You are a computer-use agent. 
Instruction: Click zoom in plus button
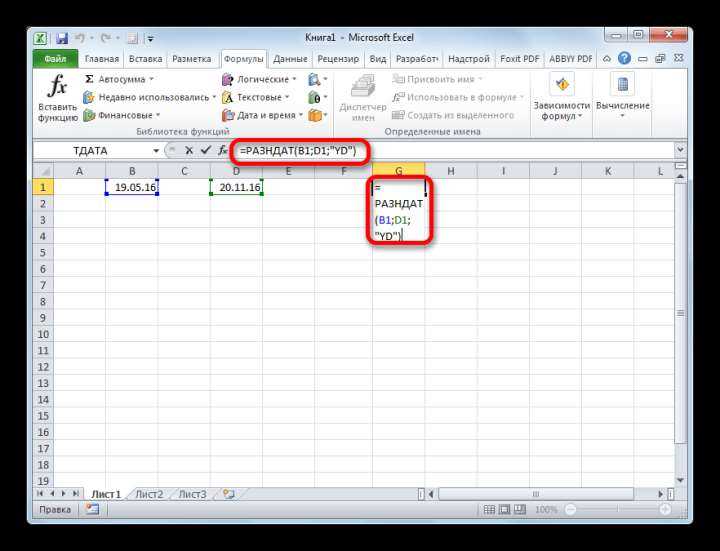click(665, 509)
